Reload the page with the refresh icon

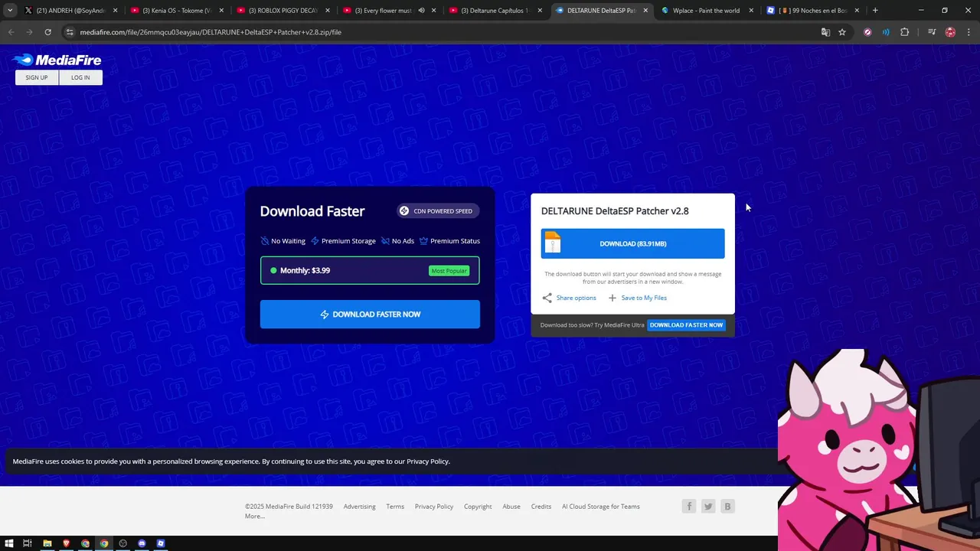47,32
